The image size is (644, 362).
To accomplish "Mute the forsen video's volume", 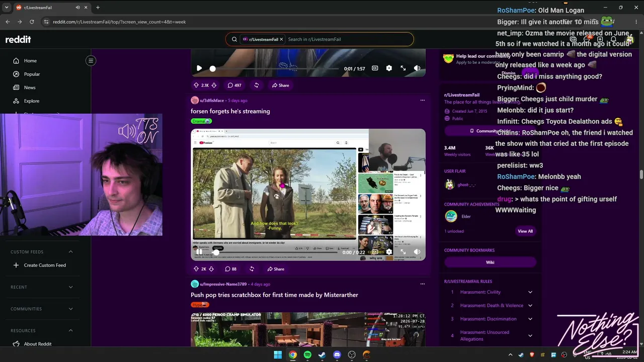I will tap(417, 252).
